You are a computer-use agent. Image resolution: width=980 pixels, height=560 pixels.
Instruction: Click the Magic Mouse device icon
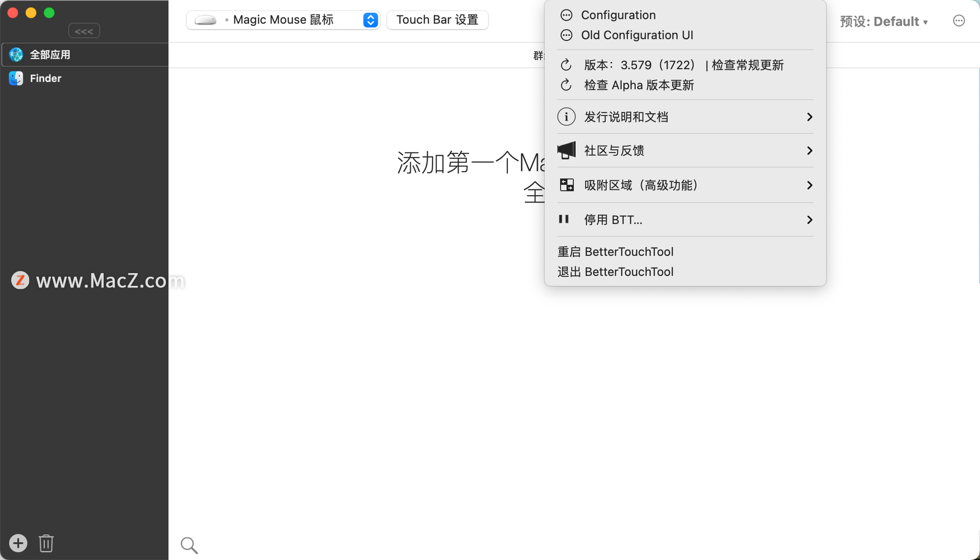pos(206,20)
